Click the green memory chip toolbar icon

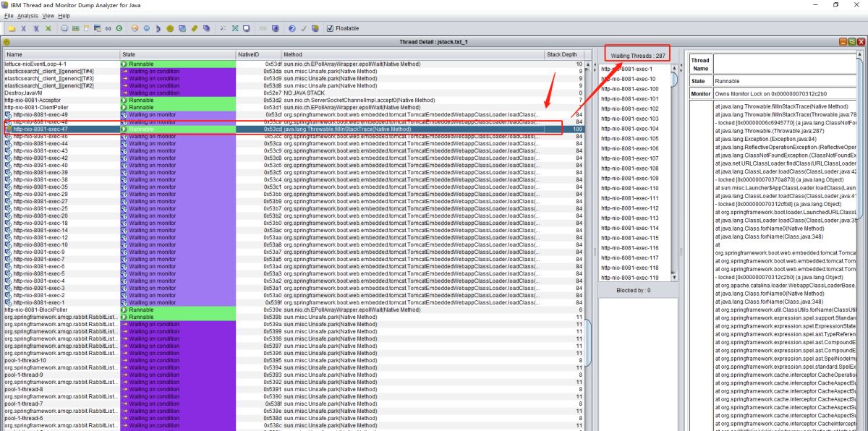tap(75, 29)
